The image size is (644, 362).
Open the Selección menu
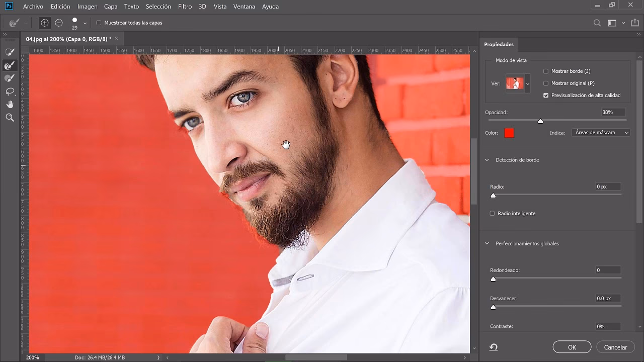tap(158, 7)
